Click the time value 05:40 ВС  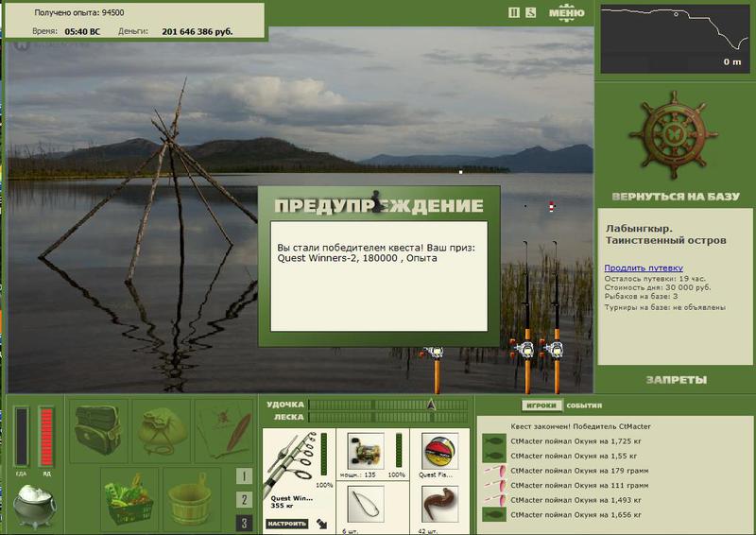coord(82,31)
